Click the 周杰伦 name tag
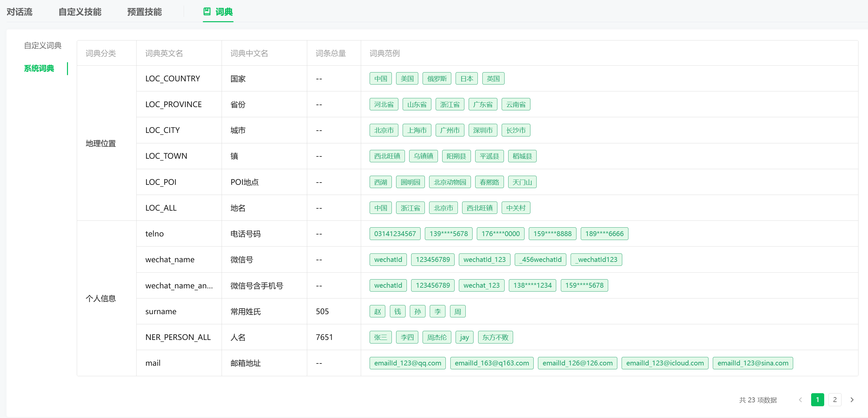Viewport: 868px width, 418px height. 437,337
